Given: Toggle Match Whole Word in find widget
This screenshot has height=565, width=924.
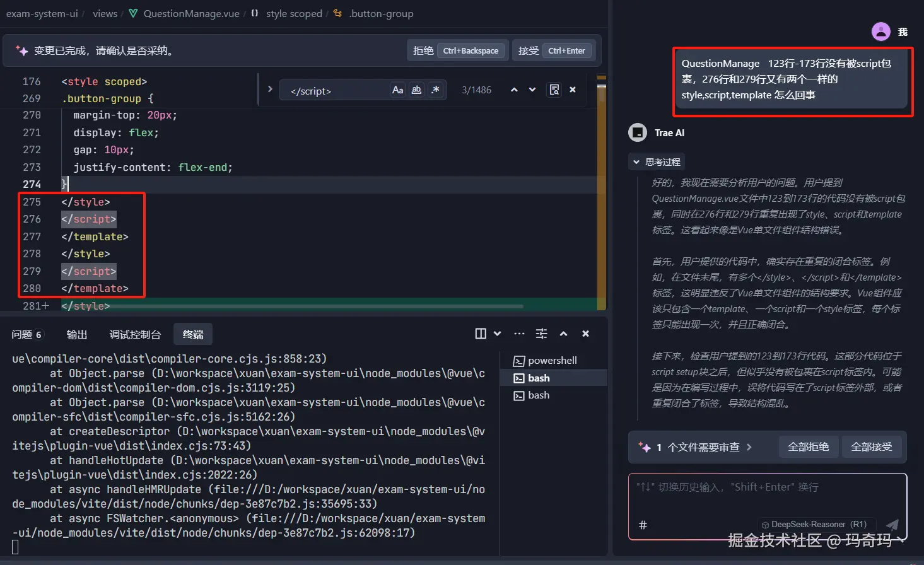Looking at the screenshot, I should click(x=416, y=90).
